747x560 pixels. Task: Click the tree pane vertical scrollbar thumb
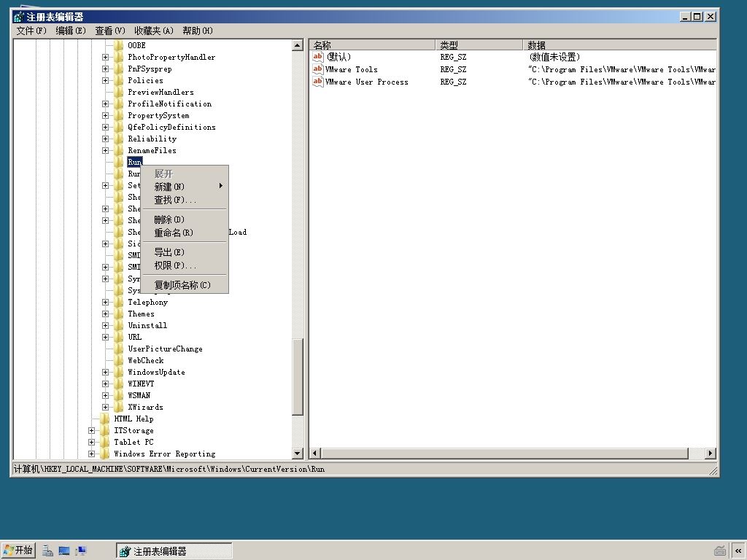coord(298,377)
